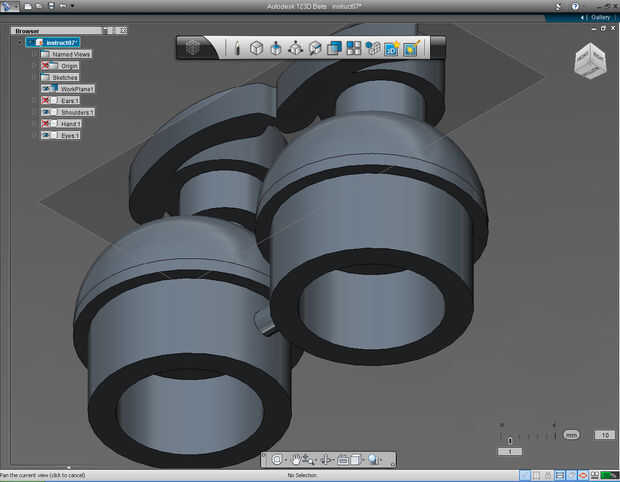This screenshot has height=482, width=620.
Task: Click the dark mesh cube toolbar handle
Action: click(193, 48)
